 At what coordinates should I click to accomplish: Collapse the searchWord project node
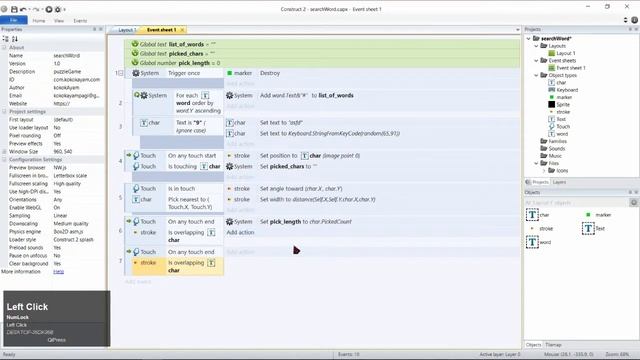[x=528, y=38]
